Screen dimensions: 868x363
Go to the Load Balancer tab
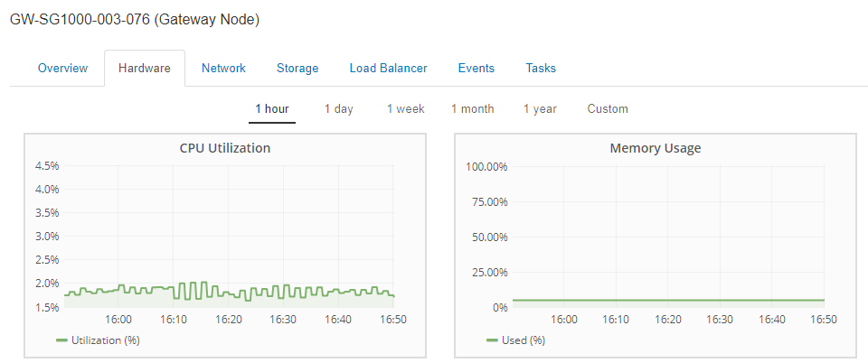tap(388, 68)
